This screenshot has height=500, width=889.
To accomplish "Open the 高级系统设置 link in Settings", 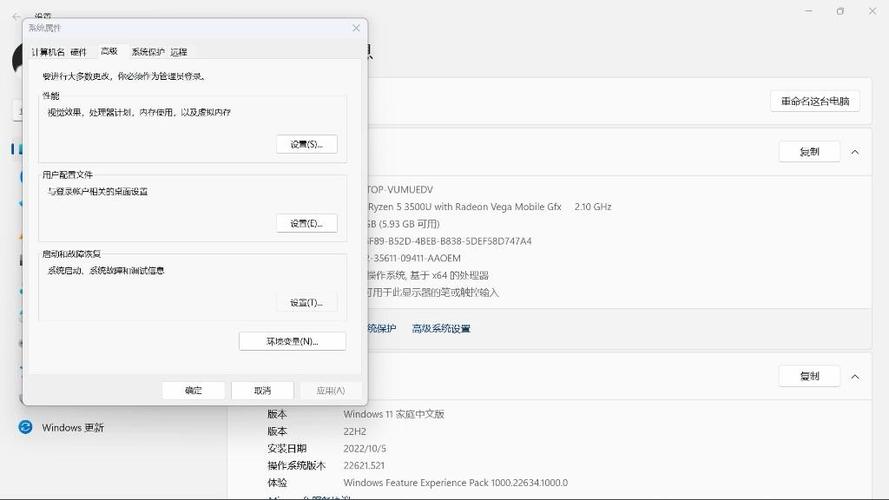I will [x=441, y=328].
